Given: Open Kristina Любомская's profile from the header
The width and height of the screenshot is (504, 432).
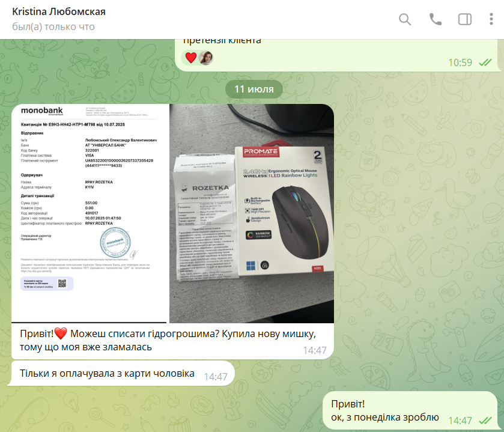Looking at the screenshot, I should 59,11.
